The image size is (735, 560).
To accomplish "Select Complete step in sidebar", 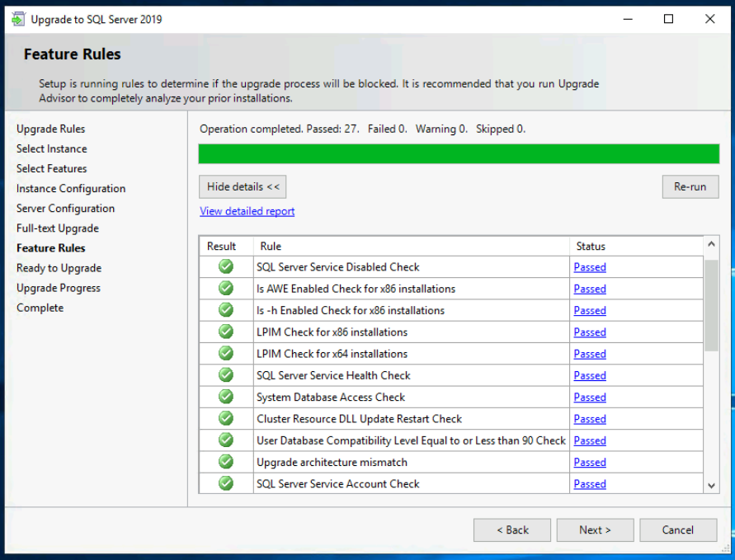I will click(40, 308).
